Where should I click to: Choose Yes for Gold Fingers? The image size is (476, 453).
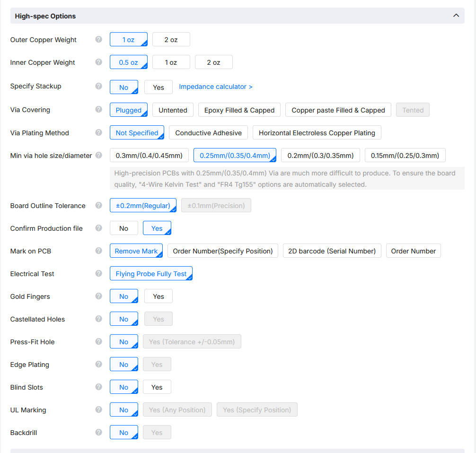(159, 296)
